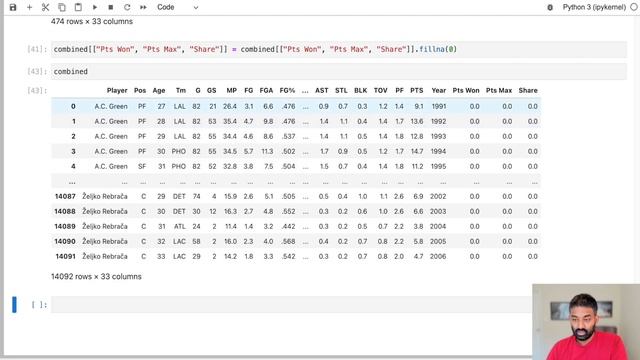
Task: Select the Age column header
Action: coord(159,91)
